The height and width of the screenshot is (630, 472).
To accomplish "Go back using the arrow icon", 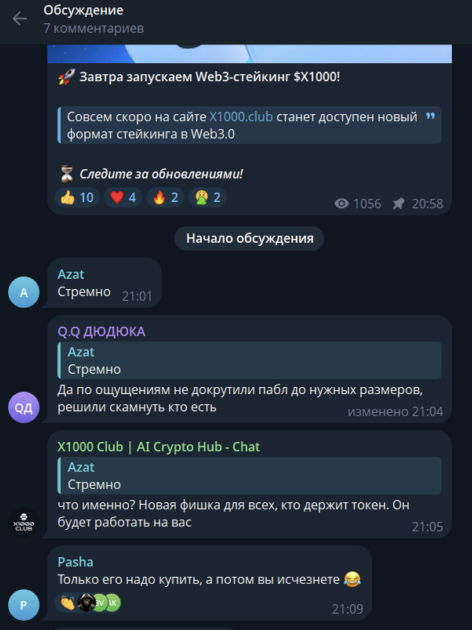I will [19, 18].
